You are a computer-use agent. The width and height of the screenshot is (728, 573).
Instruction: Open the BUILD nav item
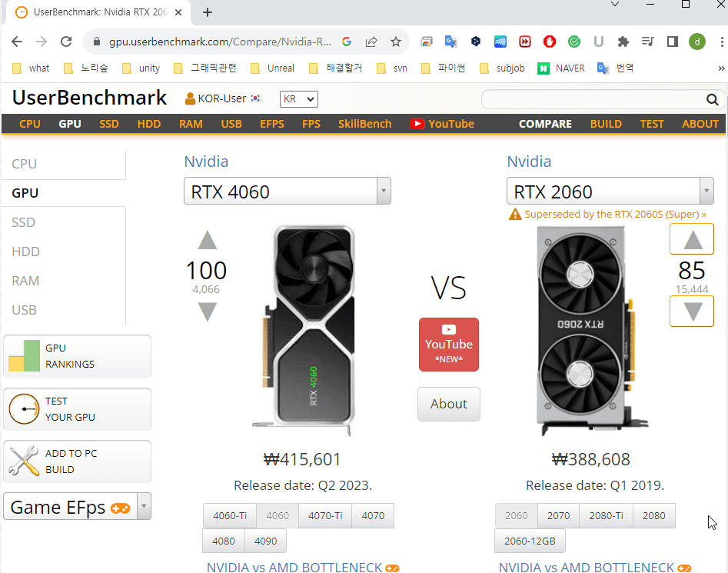tap(606, 124)
